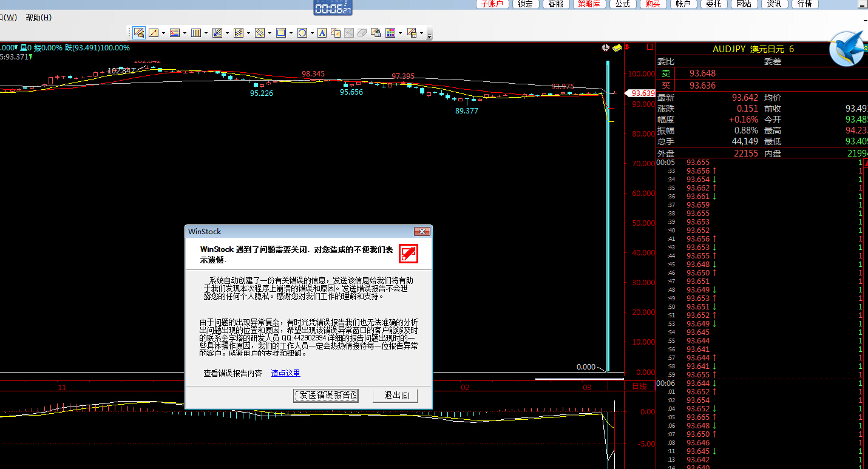
Task: Expand the fan lines tool dropdown arrow
Action: pyautogui.click(x=227, y=33)
